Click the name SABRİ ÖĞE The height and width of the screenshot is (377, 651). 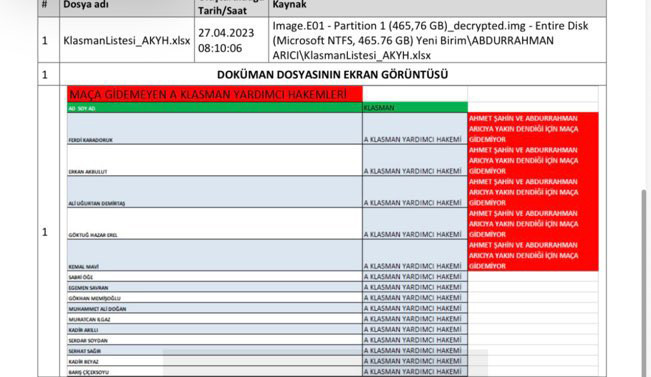(81, 277)
